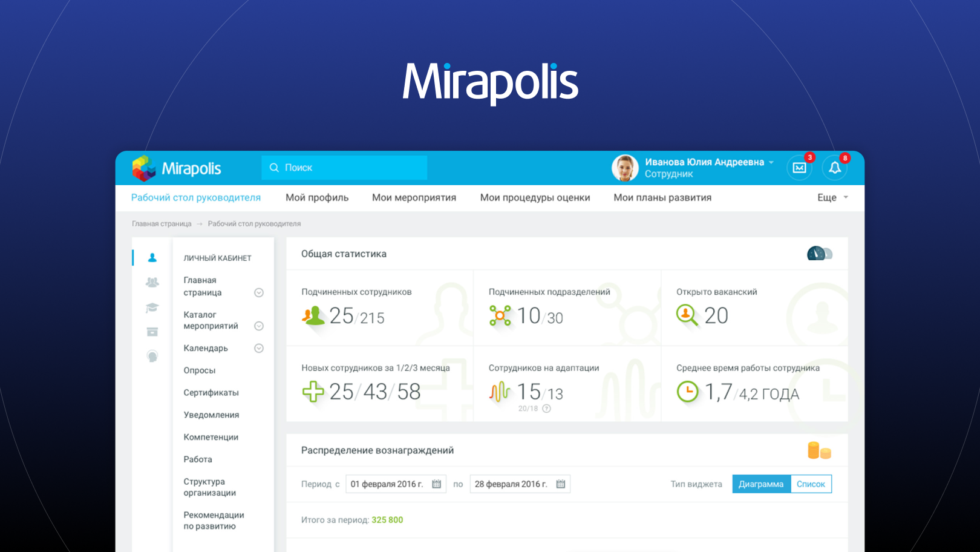Viewport: 980px width, 552px height.
Task: Expand the Календарь sidebar item
Action: point(259,348)
